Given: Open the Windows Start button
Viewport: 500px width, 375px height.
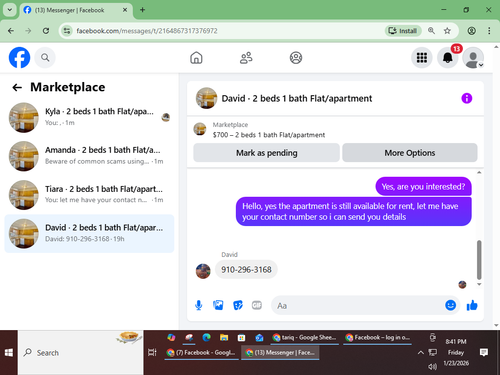Looking at the screenshot, I should pos(9,353).
